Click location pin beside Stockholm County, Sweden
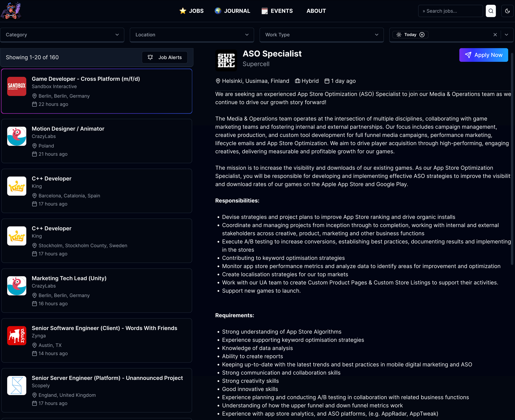Image resolution: width=515 pixels, height=420 pixels. click(x=34, y=246)
